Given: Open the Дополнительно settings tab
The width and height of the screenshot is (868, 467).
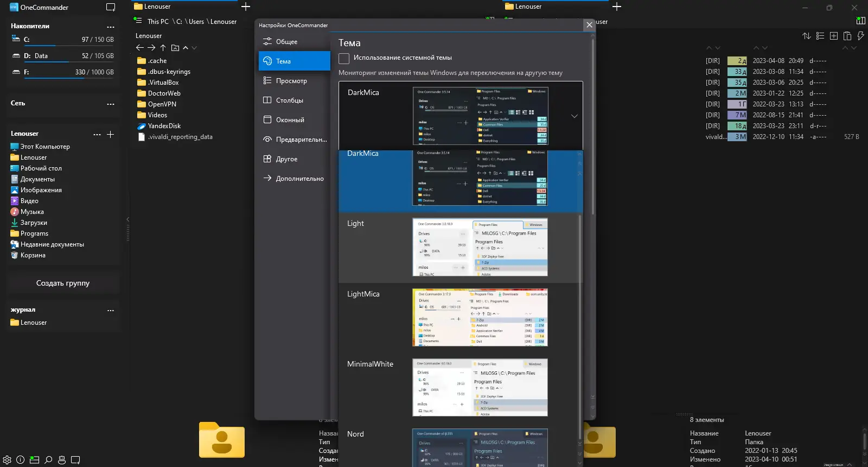Looking at the screenshot, I should click(x=295, y=179).
